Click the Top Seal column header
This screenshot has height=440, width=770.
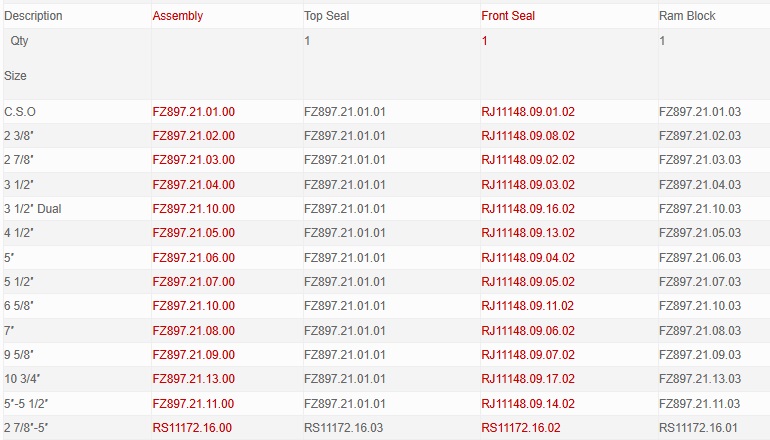coord(326,16)
